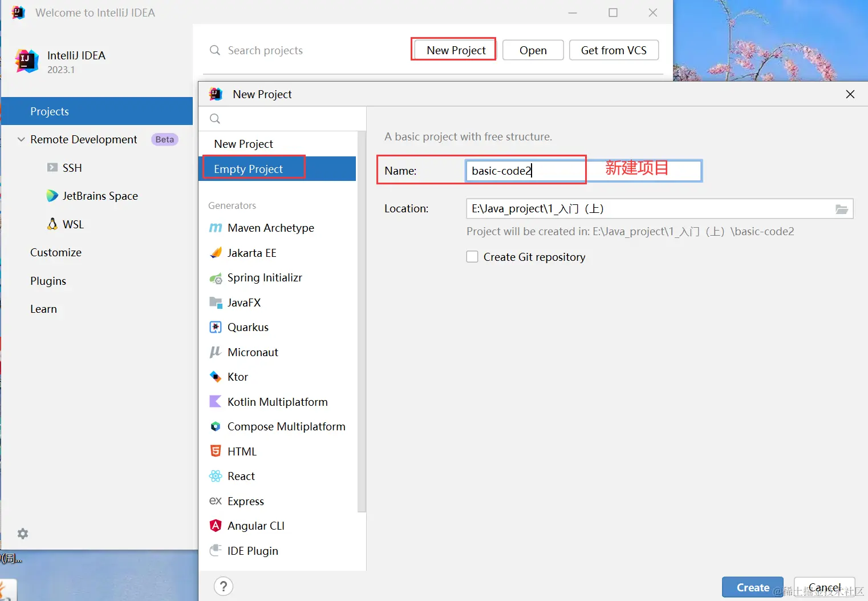
Task: Select the Angular CLI generator
Action: pos(277,526)
